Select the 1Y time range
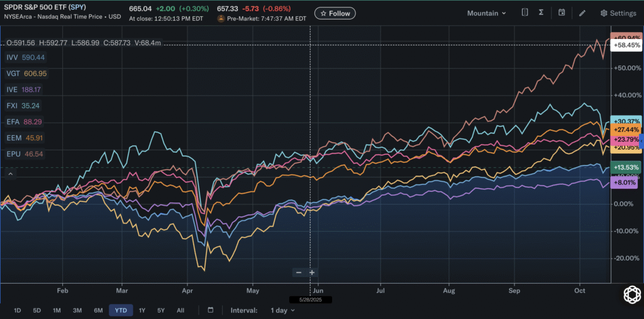This screenshot has height=319, width=644. 142,310
